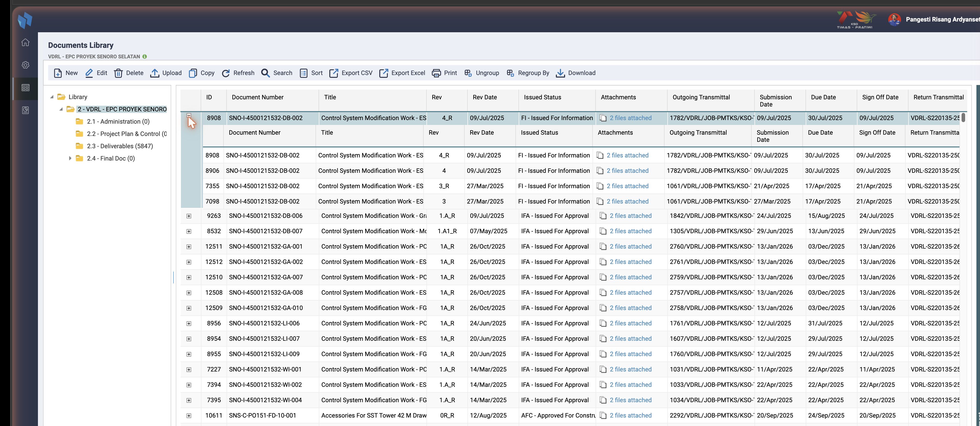Click the Print icon in toolbar
Viewport: 980px width, 426px height.
click(x=436, y=73)
